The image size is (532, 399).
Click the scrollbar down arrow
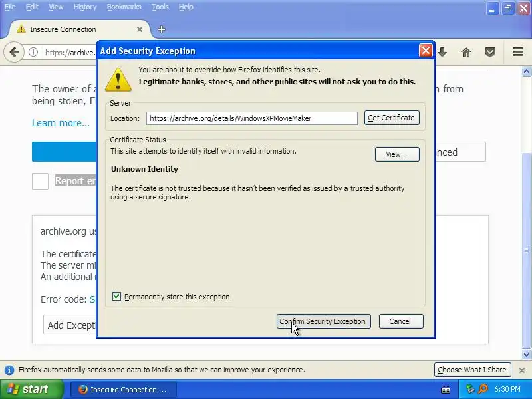(526, 355)
